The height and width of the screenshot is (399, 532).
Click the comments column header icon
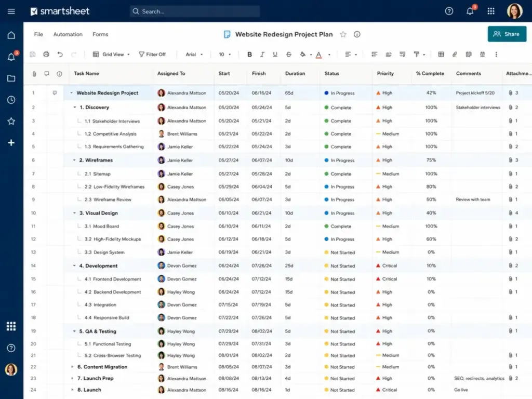pyautogui.click(x=46, y=73)
